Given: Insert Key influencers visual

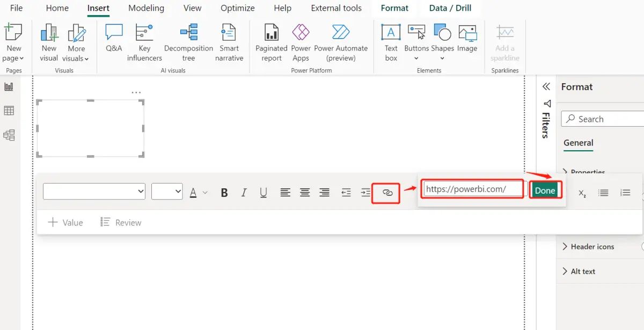Looking at the screenshot, I should tap(144, 43).
